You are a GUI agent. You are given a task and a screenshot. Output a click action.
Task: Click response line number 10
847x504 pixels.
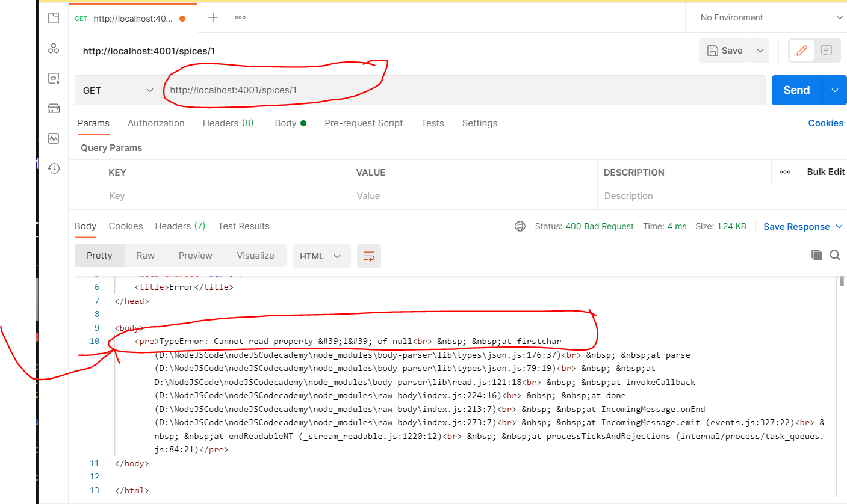94,342
